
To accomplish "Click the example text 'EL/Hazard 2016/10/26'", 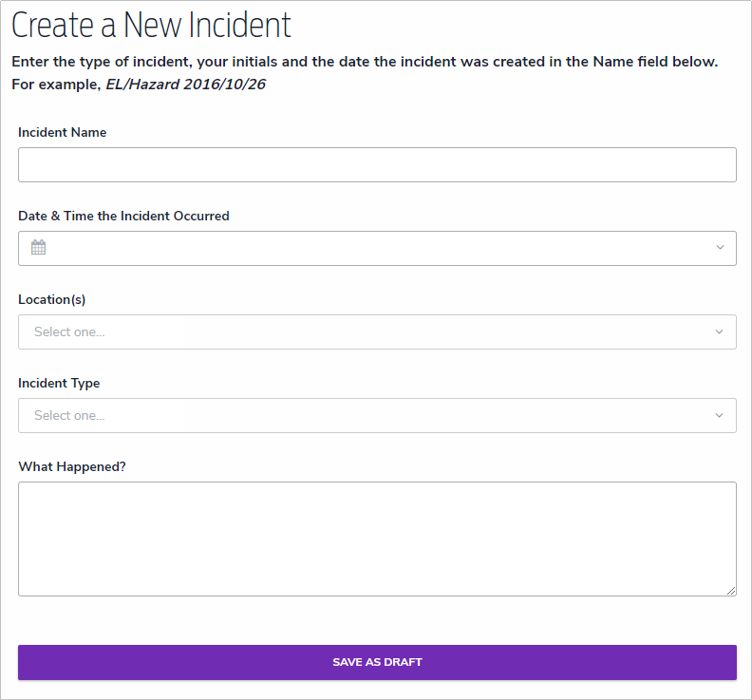I will tap(185, 85).
